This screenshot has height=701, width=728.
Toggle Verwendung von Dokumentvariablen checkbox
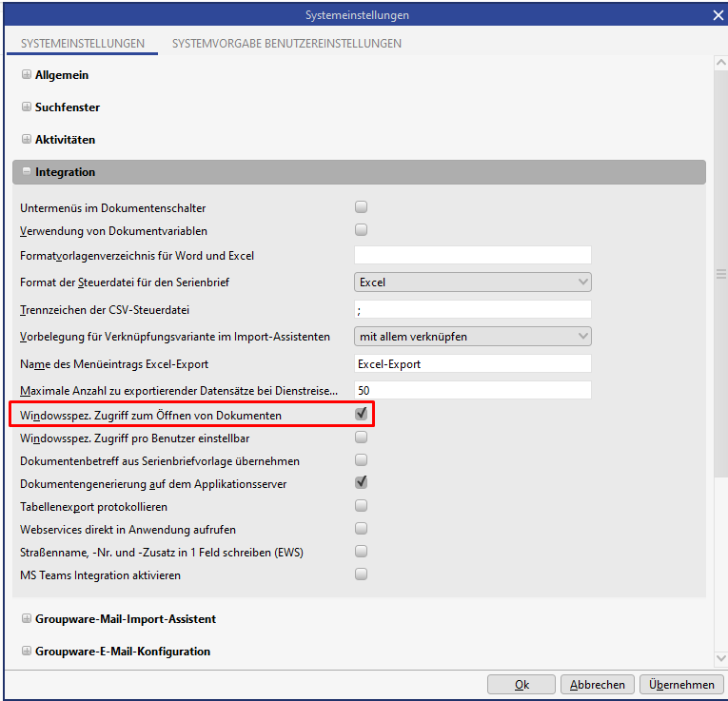[x=361, y=230]
